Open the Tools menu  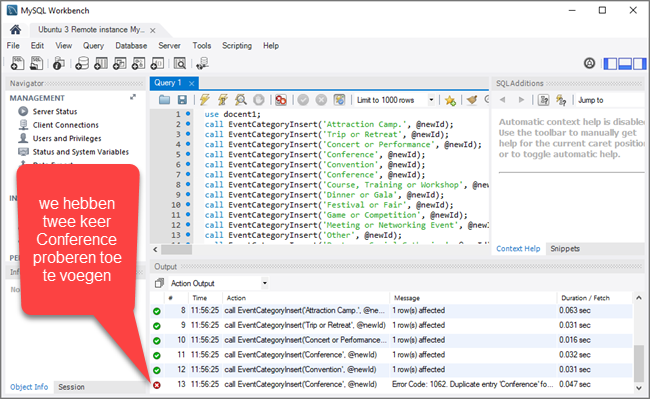pos(201,46)
